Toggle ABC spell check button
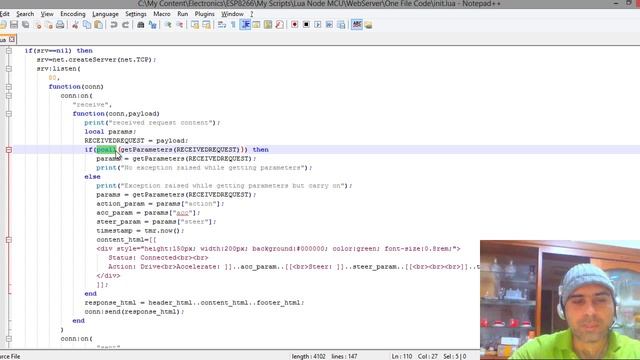The height and width of the screenshot is (360, 640). pos(357,25)
